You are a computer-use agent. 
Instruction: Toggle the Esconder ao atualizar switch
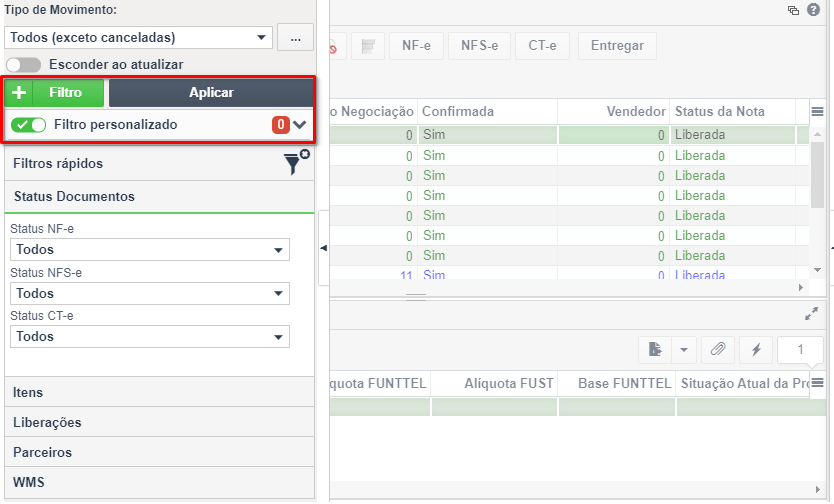(x=23, y=65)
